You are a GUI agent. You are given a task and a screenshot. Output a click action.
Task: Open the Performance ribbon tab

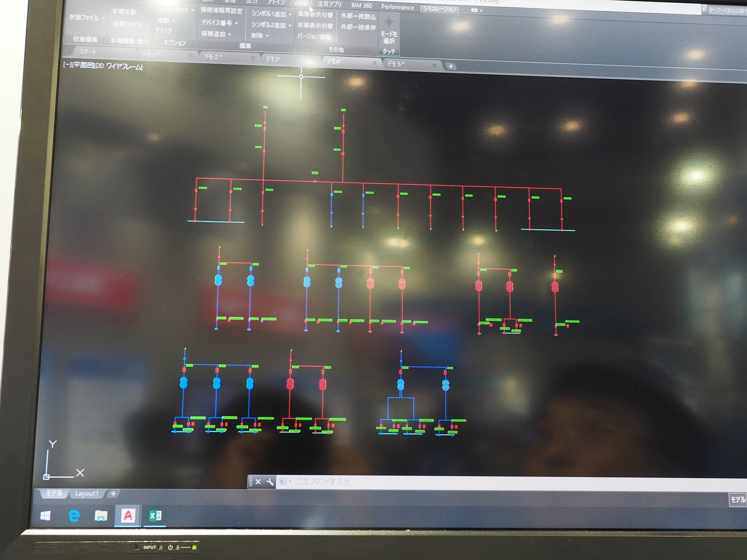[397, 7]
